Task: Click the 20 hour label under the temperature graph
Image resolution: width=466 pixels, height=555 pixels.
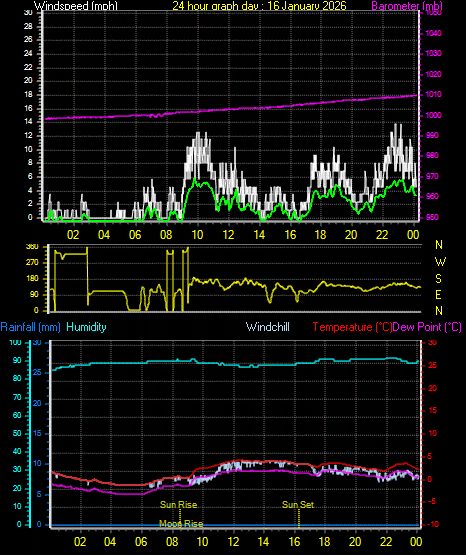Action: (355, 542)
